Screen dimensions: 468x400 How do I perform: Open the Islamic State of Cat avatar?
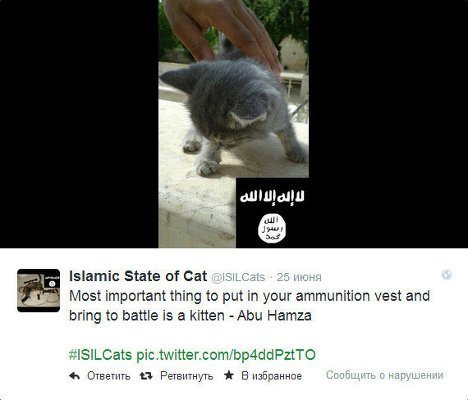click(x=39, y=290)
